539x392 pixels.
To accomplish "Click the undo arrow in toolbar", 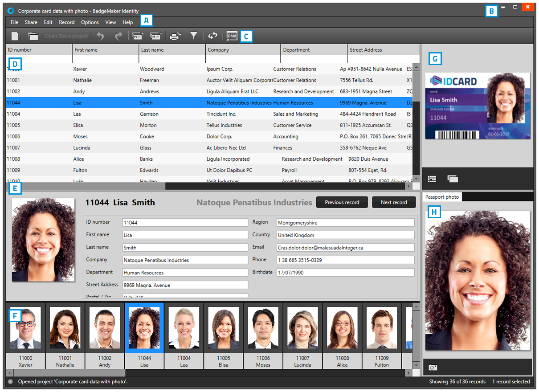I will coord(101,36).
